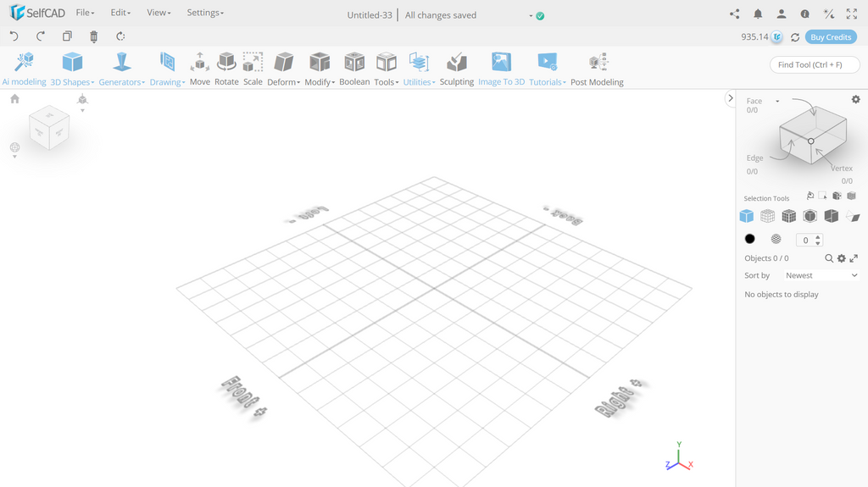Reset view with the home icon
Image resolution: width=868 pixels, height=487 pixels.
pos(15,98)
